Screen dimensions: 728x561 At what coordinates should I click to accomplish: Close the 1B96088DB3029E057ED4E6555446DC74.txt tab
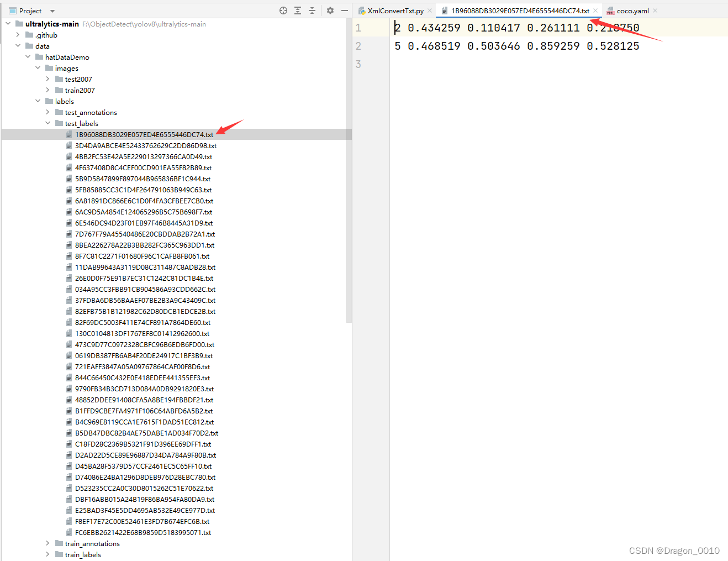coord(595,11)
